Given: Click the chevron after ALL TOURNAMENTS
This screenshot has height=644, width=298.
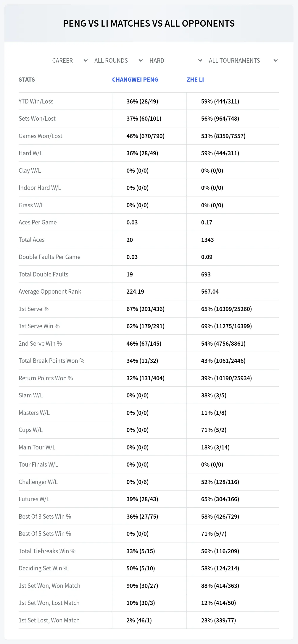Looking at the screenshot, I should coord(276,61).
